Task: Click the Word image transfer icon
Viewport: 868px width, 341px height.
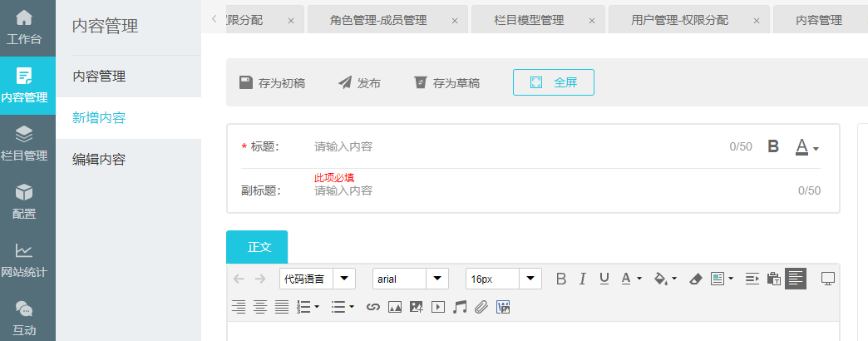Action: click(x=503, y=307)
